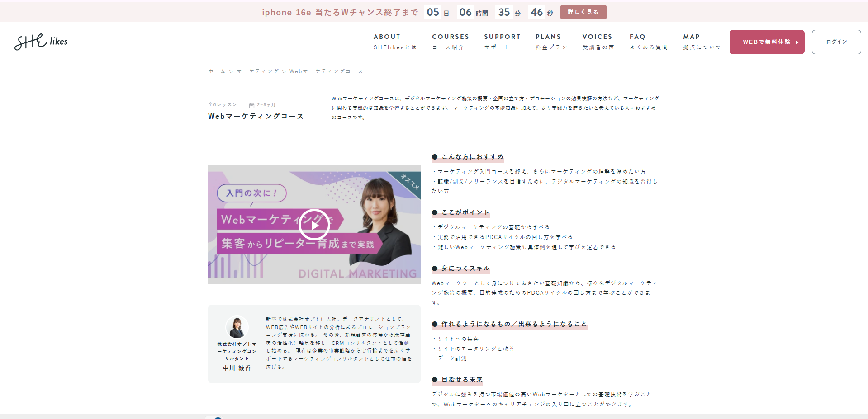Open the SUPPORT menu item
The image size is (868, 419).
(x=502, y=42)
